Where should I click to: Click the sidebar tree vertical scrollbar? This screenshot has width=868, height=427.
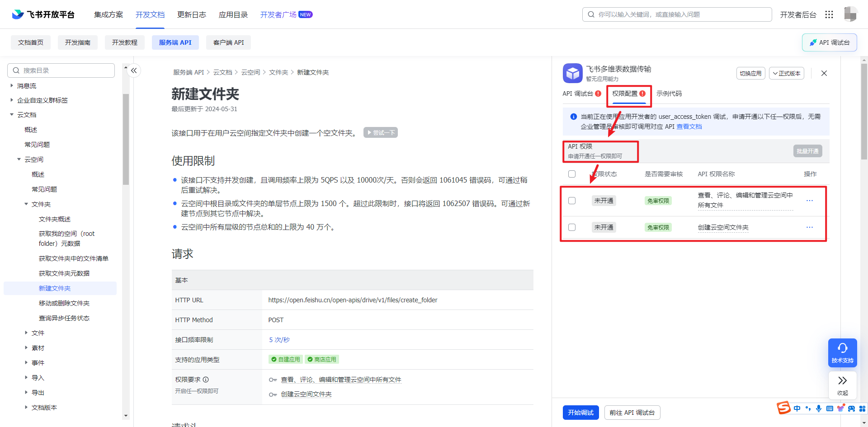pyautogui.click(x=126, y=140)
